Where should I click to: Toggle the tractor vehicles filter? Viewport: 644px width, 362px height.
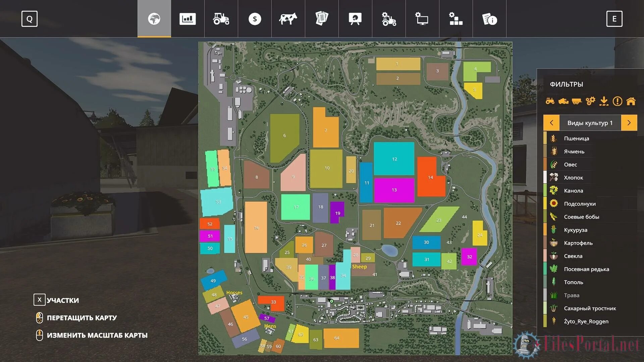point(550,101)
